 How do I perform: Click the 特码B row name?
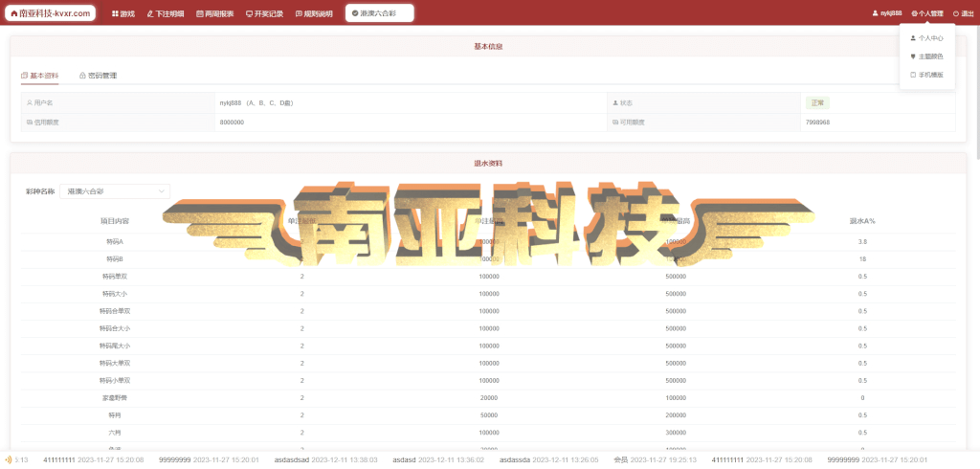115,258
